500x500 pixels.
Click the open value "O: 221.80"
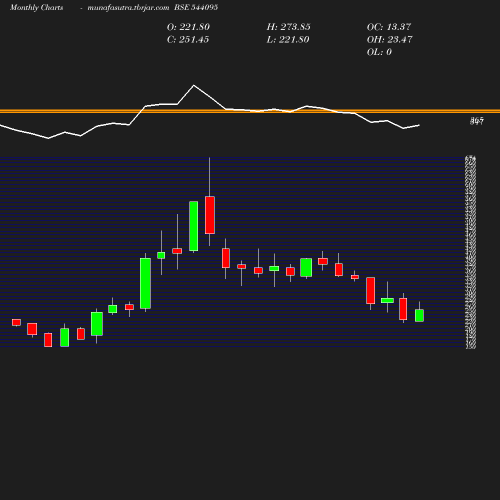coord(188,27)
